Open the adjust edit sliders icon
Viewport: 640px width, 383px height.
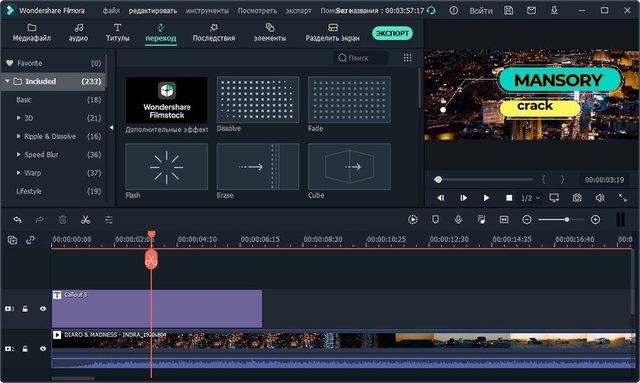108,220
